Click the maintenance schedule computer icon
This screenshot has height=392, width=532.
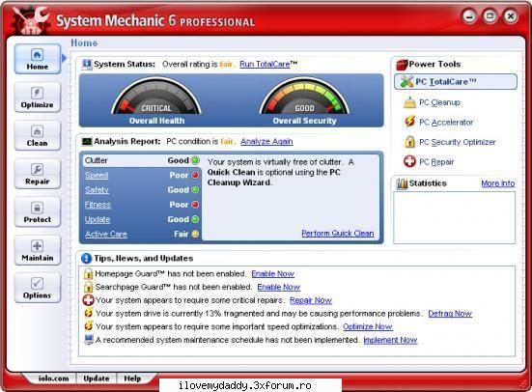(89, 340)
